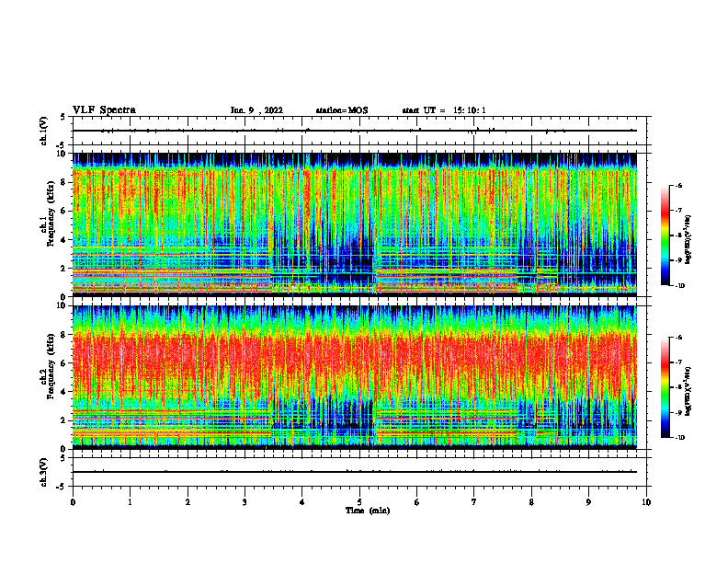Select the 'VLF Spectra' title text
728x563 pixels.
point(104,110)
